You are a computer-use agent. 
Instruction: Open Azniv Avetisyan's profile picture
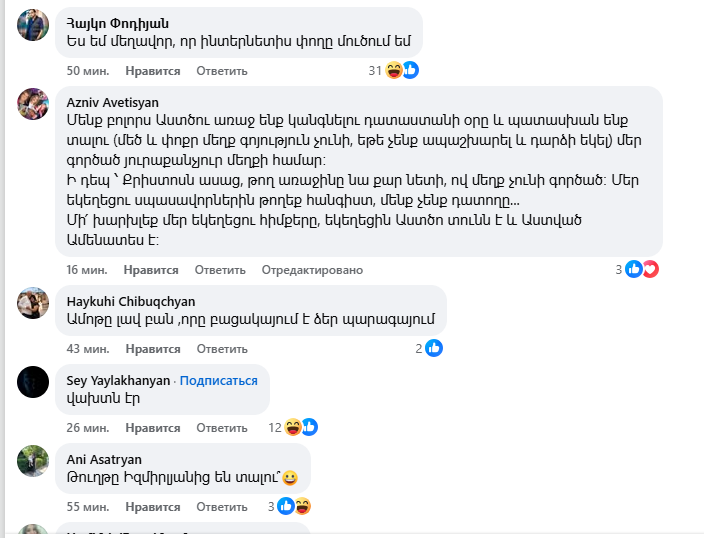(34, 104)
